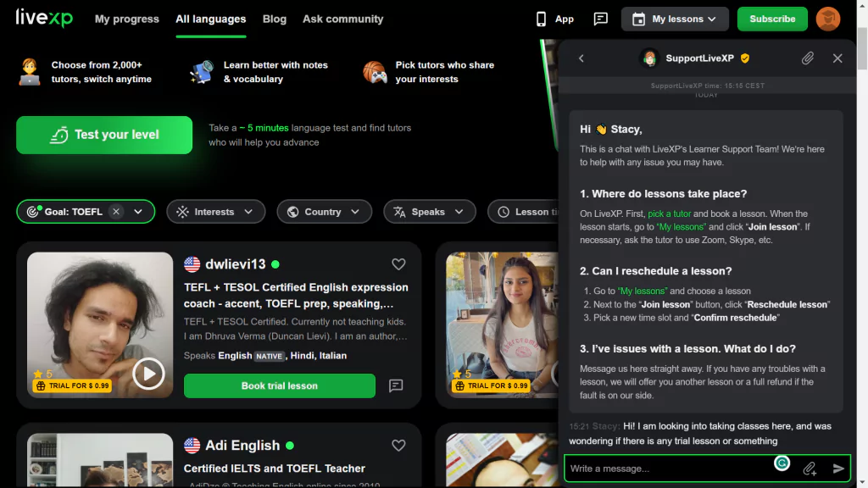Screen dimensions: 868x488
Task: Click the notes & vocabulary feature icon
Action: (202, 72)
